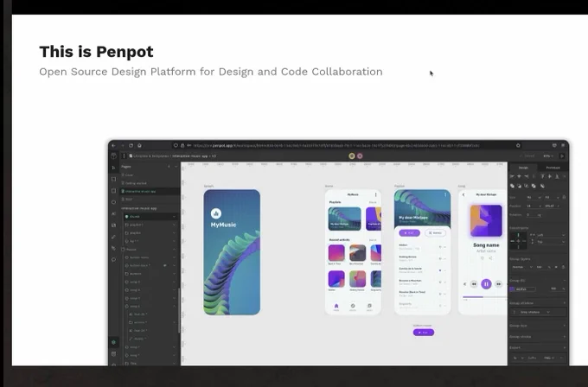Image resolution: width=588 pixels, height=387 pixels.
Task: Open the main kebab menu beside breadcrumb
Action: pos(124,155)
